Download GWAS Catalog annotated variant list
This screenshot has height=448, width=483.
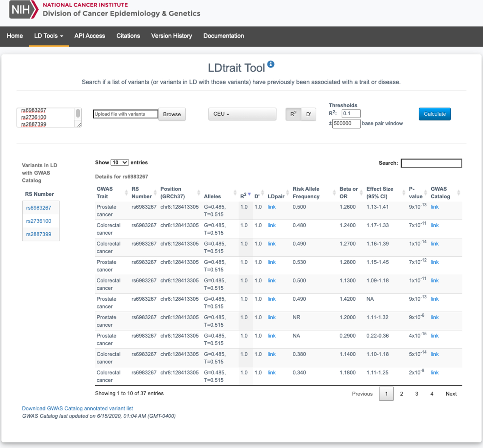click(x=77, y=408)
